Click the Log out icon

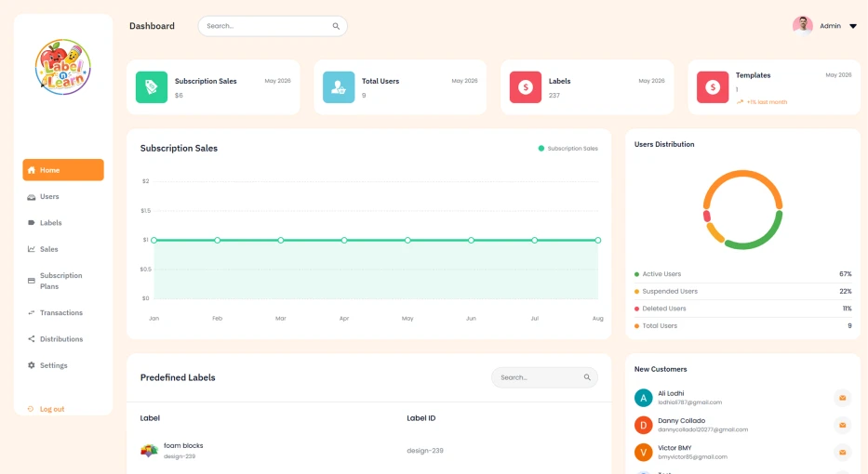pos(31,409)
